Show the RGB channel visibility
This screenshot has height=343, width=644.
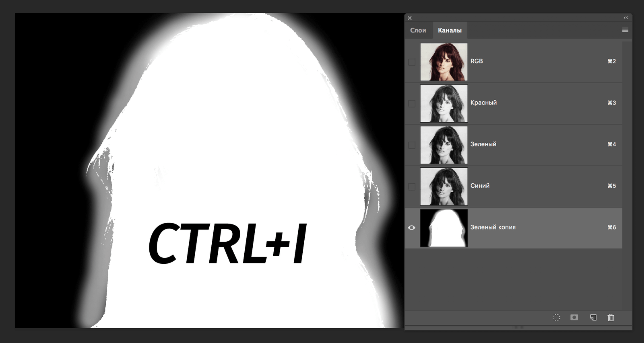click(412, 62)
